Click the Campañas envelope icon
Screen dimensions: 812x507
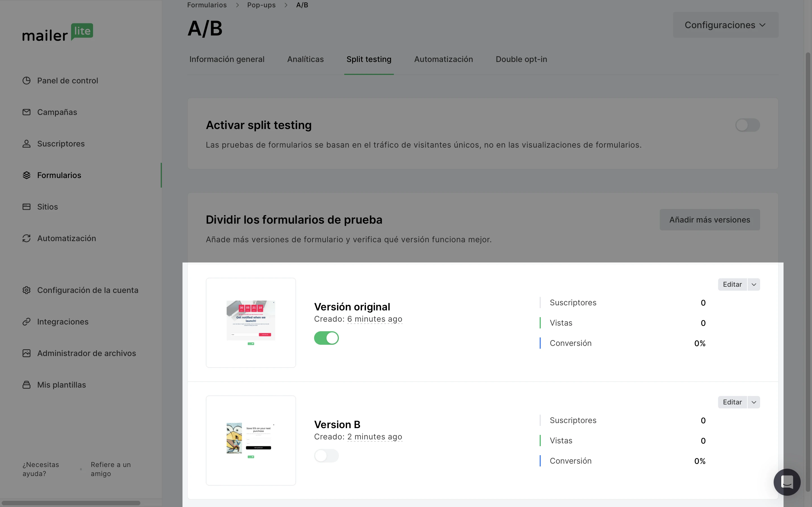(x=27, y=112)
